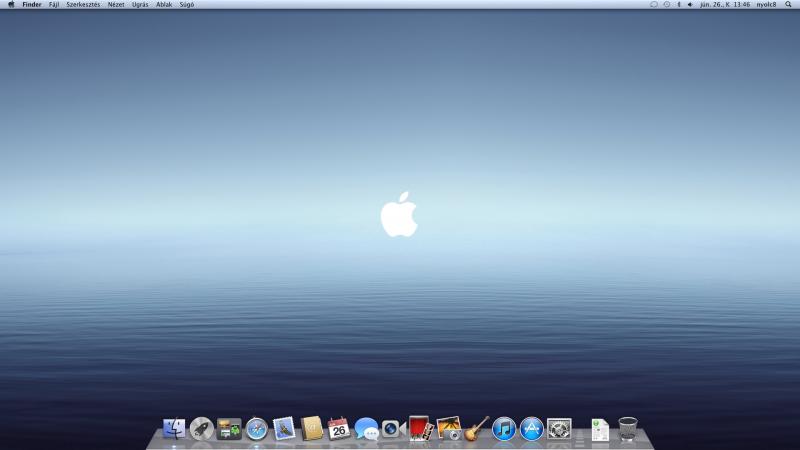
Task: Open the volume speaker menu
Action: (x=690, y=5)
